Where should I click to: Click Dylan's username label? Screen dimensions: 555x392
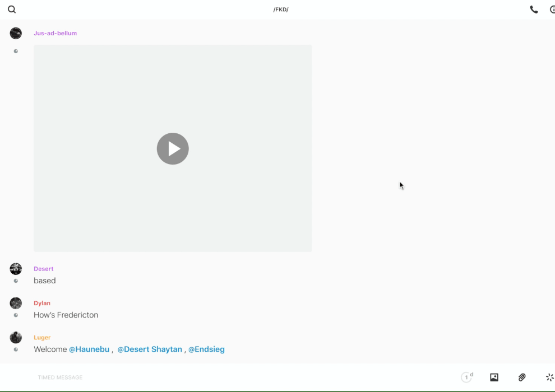42,303
